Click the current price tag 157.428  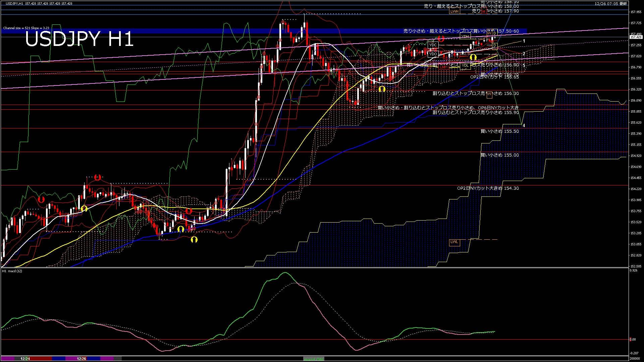pyautogui.click(x=636, y=37)
